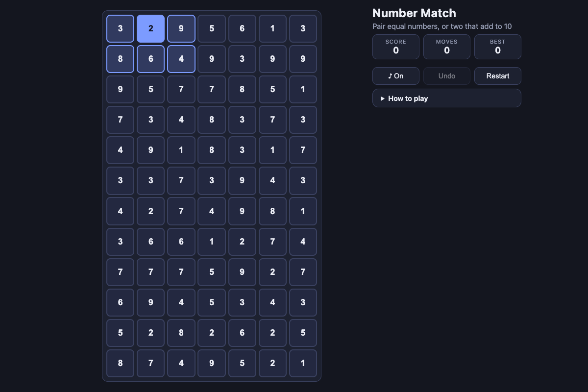Click the Undo button
Screen dimensions: 588x392
pyautogui.click(x=447, y=76)
